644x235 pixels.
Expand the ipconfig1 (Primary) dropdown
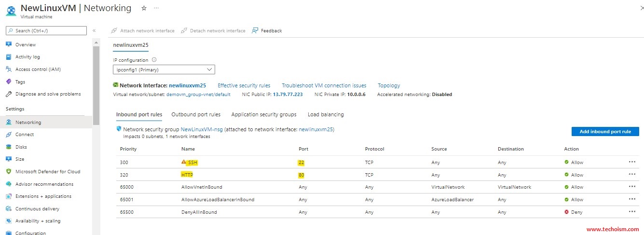tap(164, 69)
